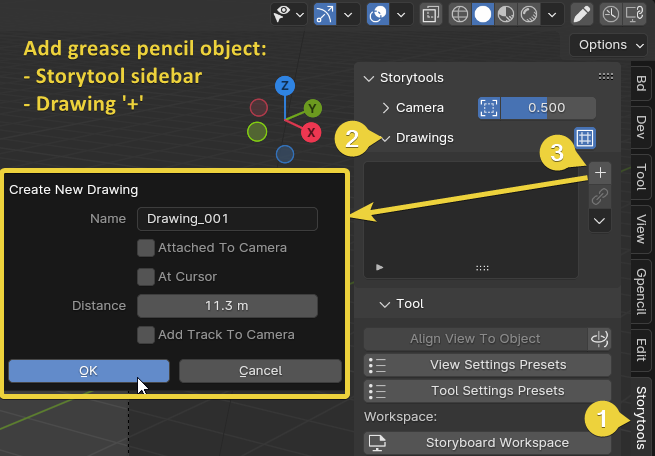
Task: Collapse the Tool subpanel
Action: (x=385, y=304)
